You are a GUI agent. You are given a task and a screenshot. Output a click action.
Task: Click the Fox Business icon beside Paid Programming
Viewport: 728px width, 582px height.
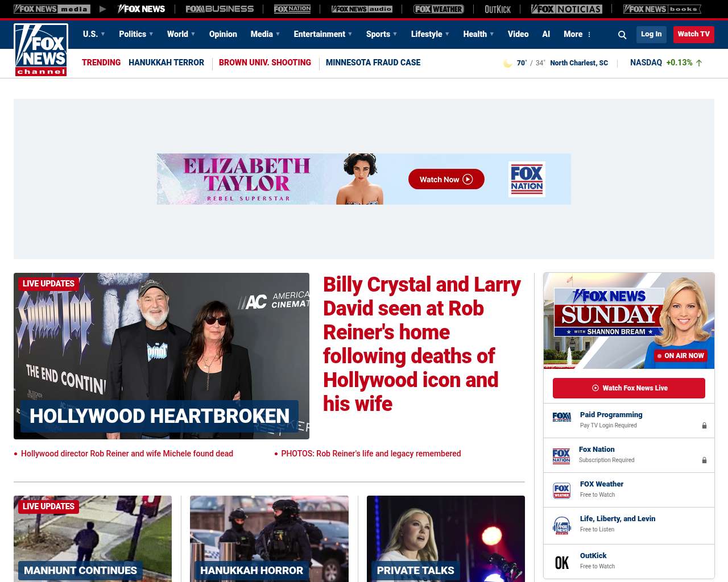(x=562, y=417)
